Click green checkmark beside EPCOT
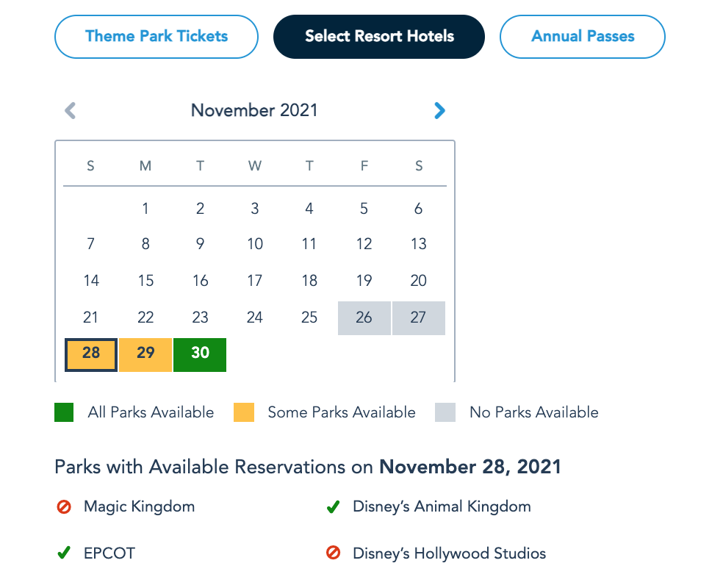The image size is (723, 588). pyautogui.click(x=64, y=553)
